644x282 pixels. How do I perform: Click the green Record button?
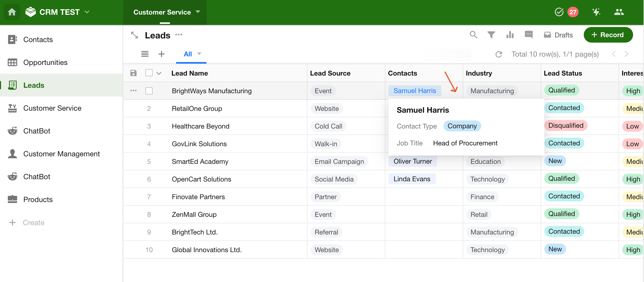click(608, 35)
